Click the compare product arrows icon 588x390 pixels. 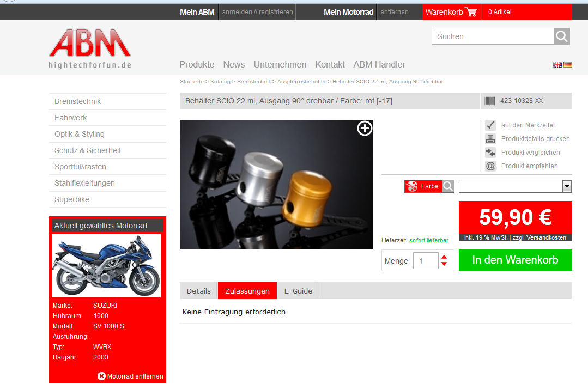(x=490, y=153)
